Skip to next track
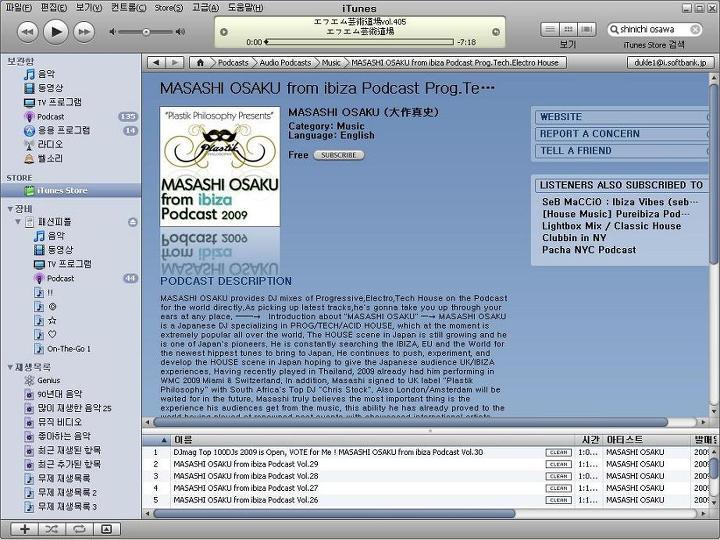Screen dimensions: 720x540 pyautogui.click(x=84, y=32)
